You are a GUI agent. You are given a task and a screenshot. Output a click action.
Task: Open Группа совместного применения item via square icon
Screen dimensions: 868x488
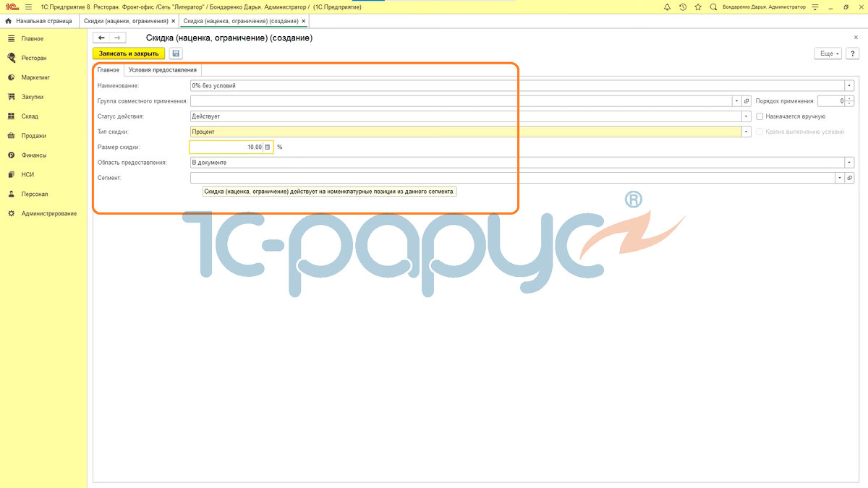747,101
